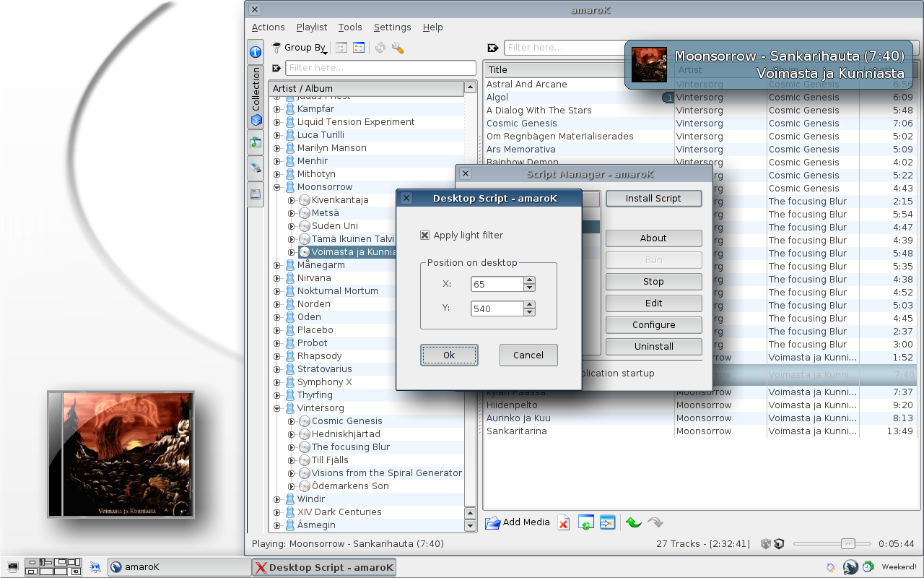Open collection configuration wrench icon
Screen dimensions: 924x578
pyautogui.click(x=398, y=48)
